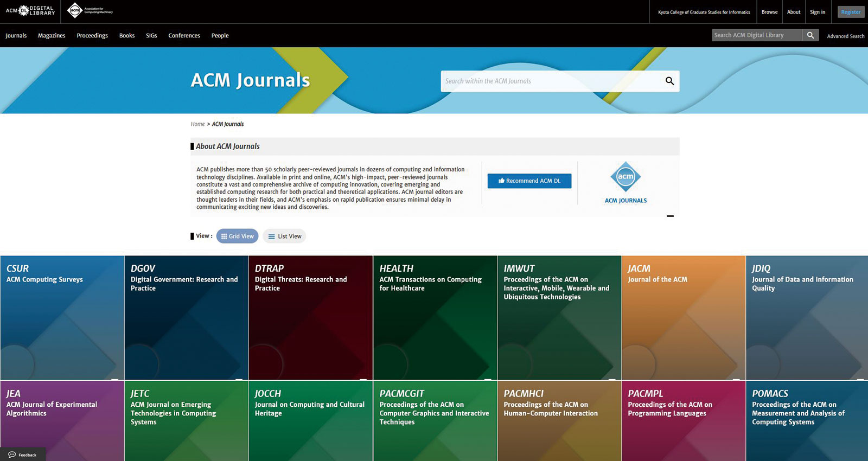This screenshot has width=868, height=461.
Task: Click the top search magnifier button
Action: pyautogui.click(x=810, y=35)
